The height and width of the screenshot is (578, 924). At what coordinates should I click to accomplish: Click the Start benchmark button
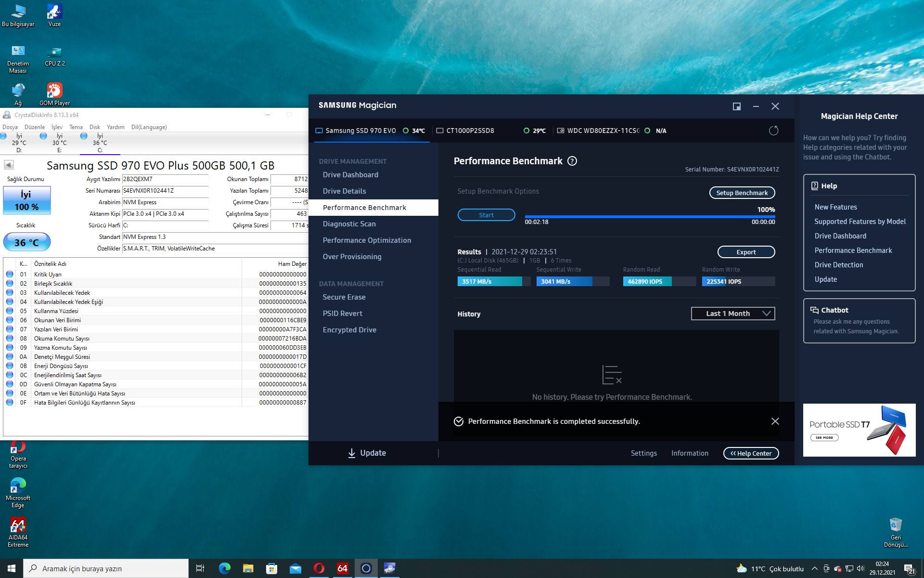tap(486, 215)
